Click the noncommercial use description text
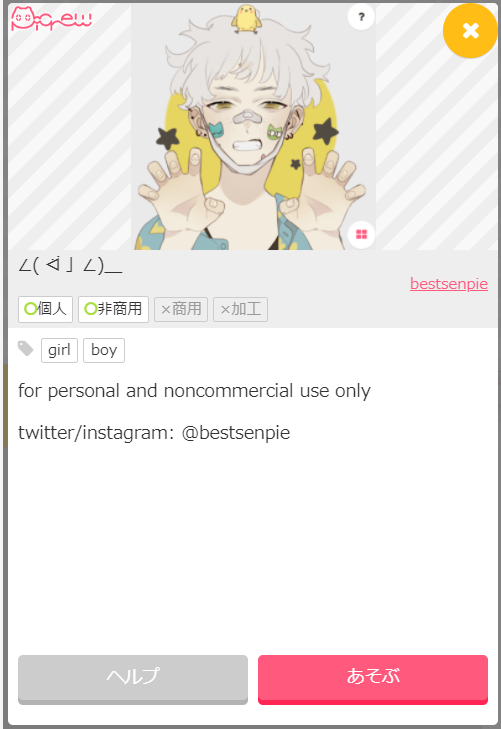 [x=194, y=391]
